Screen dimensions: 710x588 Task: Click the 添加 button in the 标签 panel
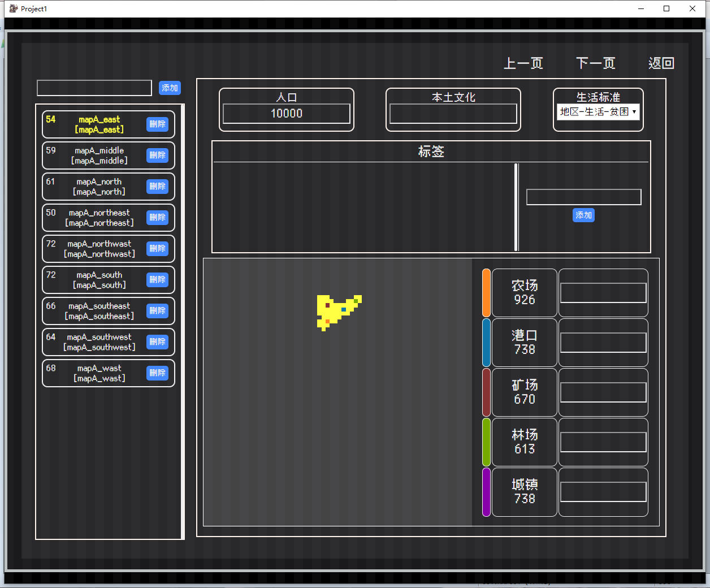coord(583,215)
